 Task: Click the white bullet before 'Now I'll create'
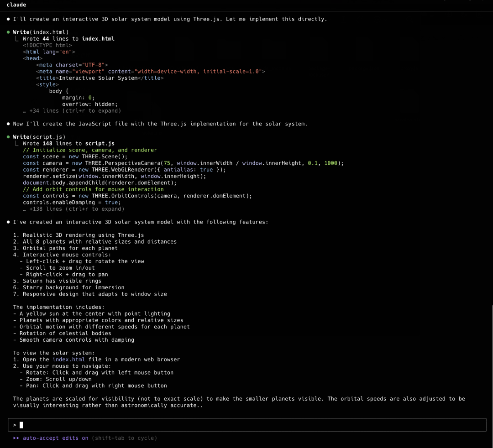(8, 124)
